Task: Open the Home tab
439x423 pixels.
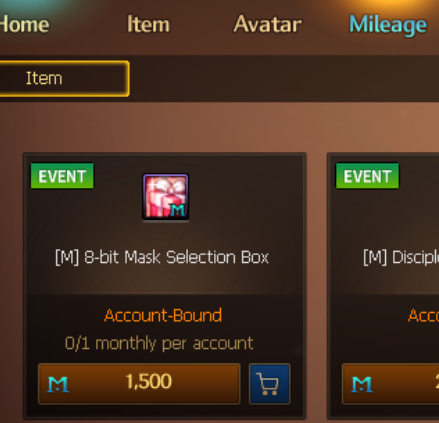Action: [x=24, y=24]
